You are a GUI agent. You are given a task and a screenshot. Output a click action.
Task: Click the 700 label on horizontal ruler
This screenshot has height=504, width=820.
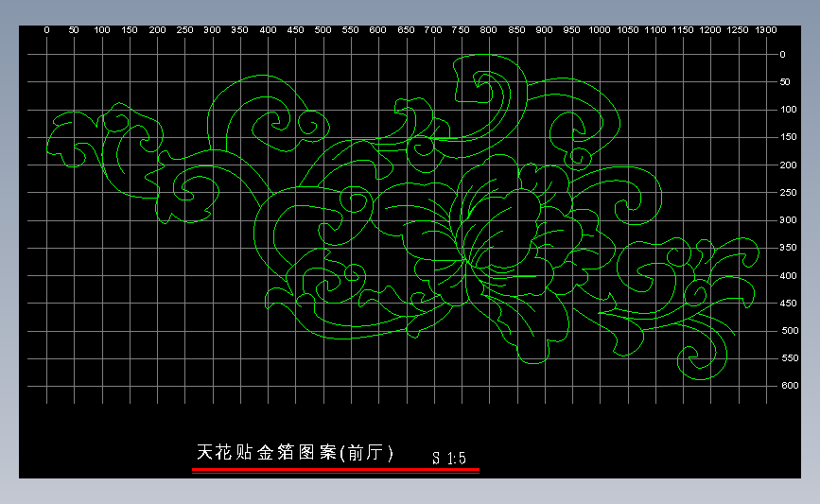(x=433, y=30)
